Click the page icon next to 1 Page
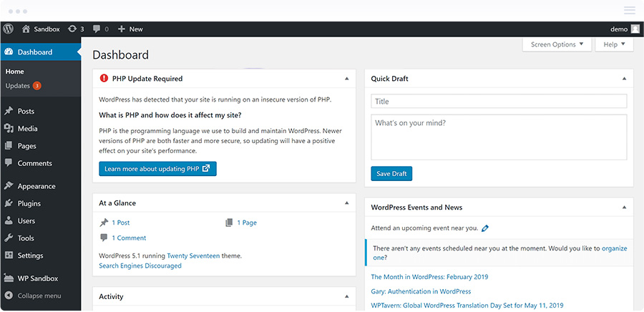 229,223
